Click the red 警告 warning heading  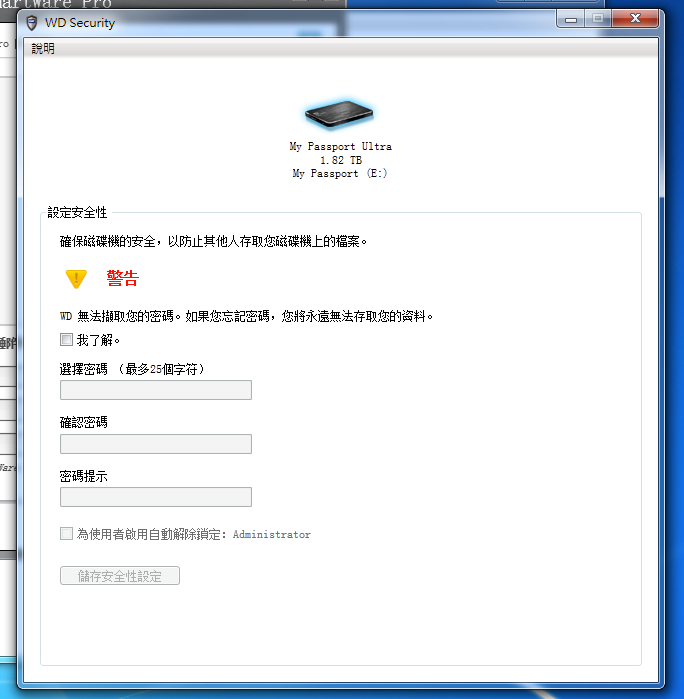tap(122, 279)
